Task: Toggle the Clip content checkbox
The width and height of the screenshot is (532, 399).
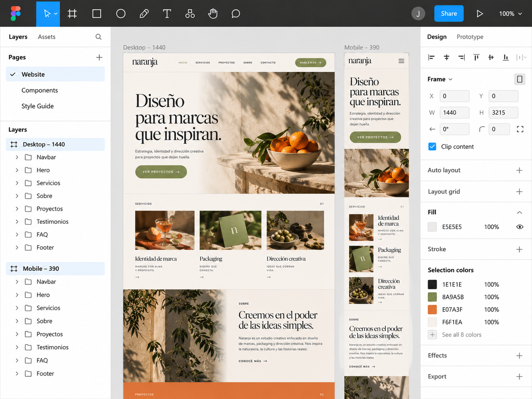Action: pos(432,147)
